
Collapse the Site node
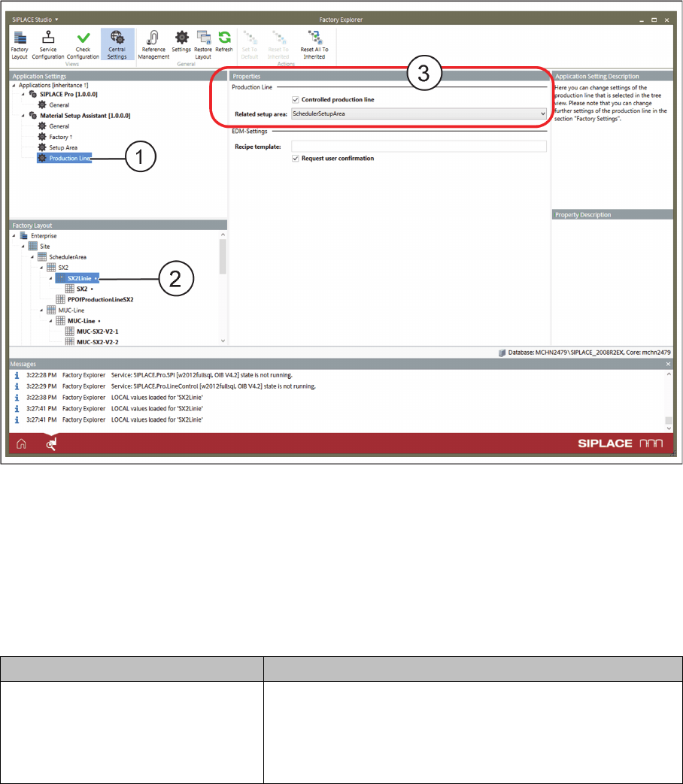pos(23,247)
